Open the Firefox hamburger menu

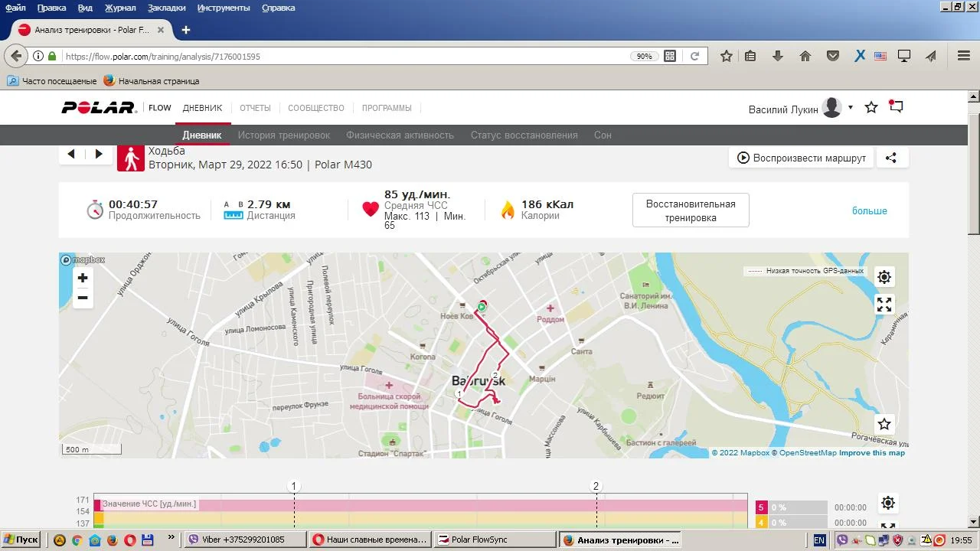click(964, 56)
